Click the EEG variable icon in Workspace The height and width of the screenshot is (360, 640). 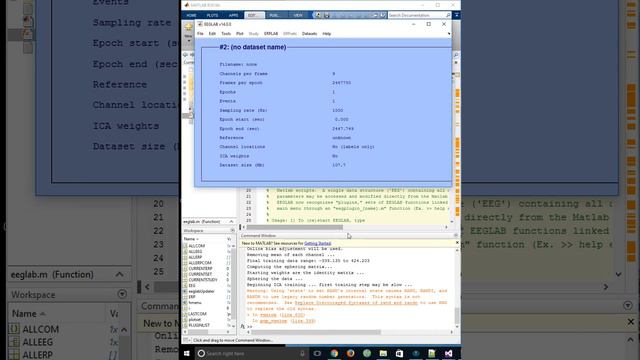pyautogui.click(x=185, y=286)
